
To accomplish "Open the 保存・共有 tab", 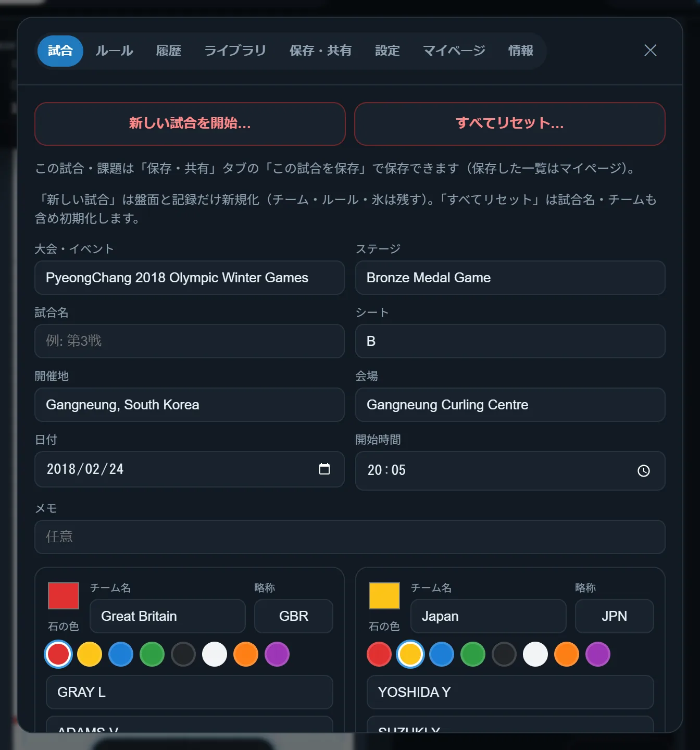I will (x=320, y=51).
